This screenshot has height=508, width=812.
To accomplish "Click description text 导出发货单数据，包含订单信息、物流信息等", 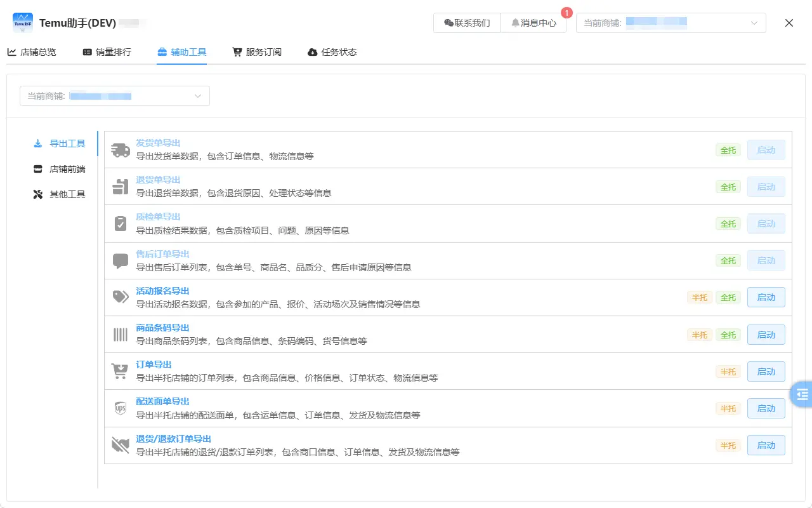I will pyautogui.click(x=225, y=156).
